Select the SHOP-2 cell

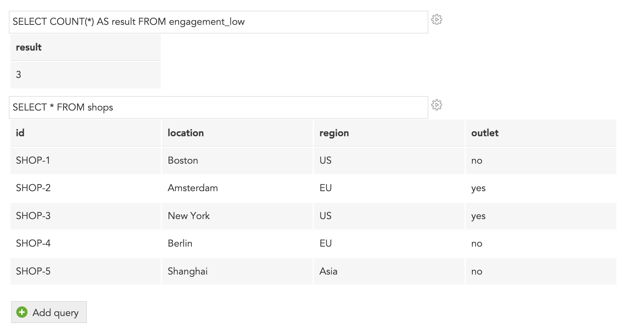click(86, 188)
